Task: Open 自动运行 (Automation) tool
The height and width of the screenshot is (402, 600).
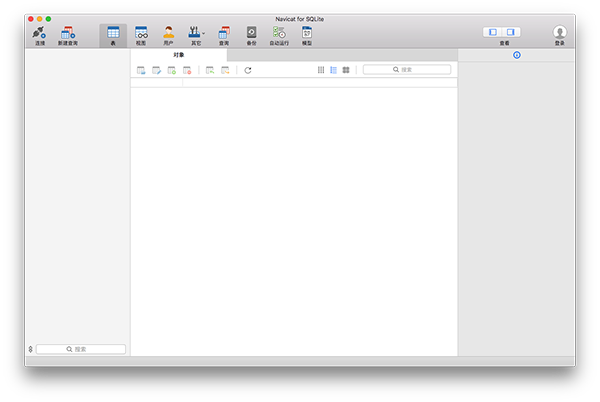Action: [279, 36]
